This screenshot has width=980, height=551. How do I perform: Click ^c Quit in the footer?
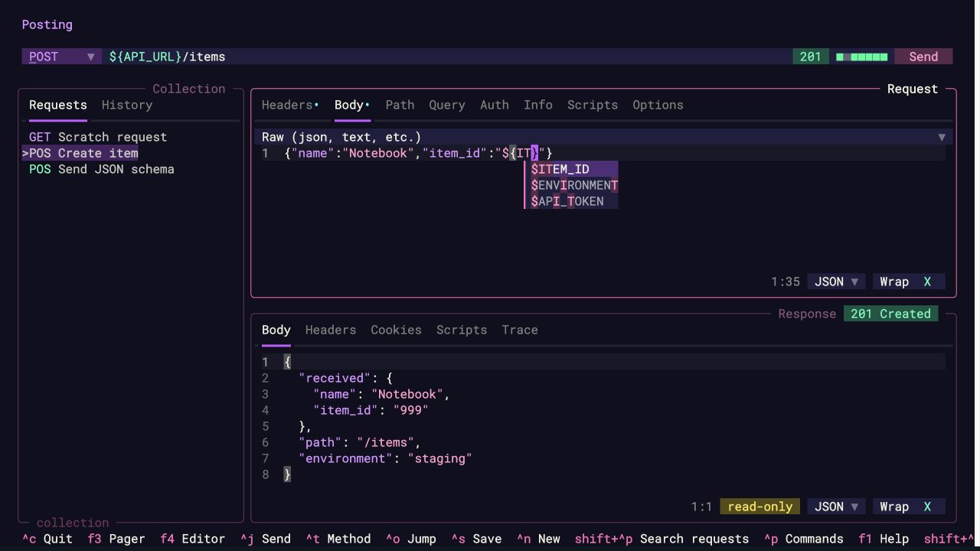tap(47, 539)
